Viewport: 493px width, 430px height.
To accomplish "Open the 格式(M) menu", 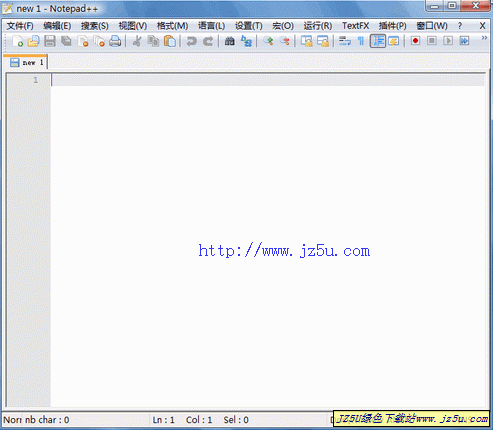I will coord(172,26).
